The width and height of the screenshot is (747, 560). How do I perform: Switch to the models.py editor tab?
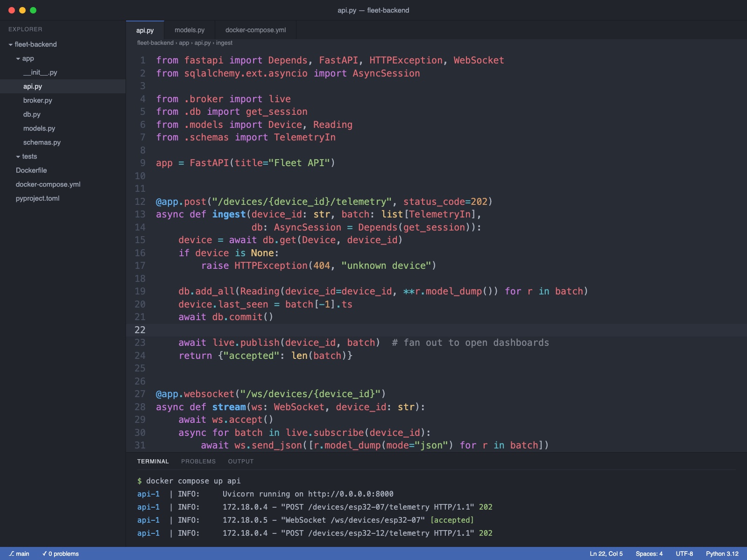point(190,30)
